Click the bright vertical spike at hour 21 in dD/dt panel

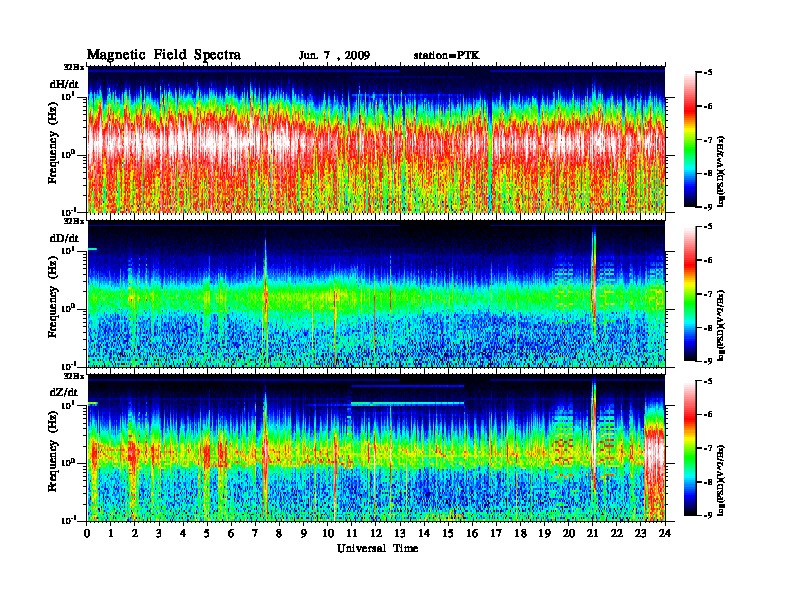pyautogui.click(x=594, y=283)
